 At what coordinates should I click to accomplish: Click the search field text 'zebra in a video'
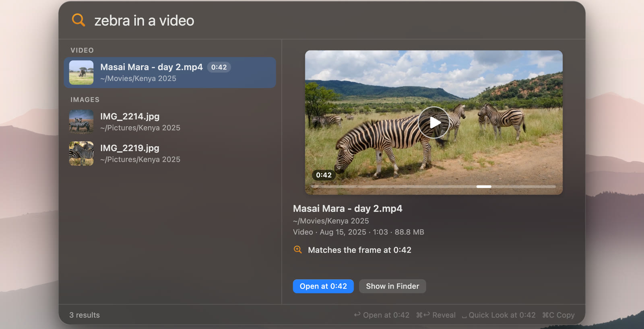click(144, 21)
